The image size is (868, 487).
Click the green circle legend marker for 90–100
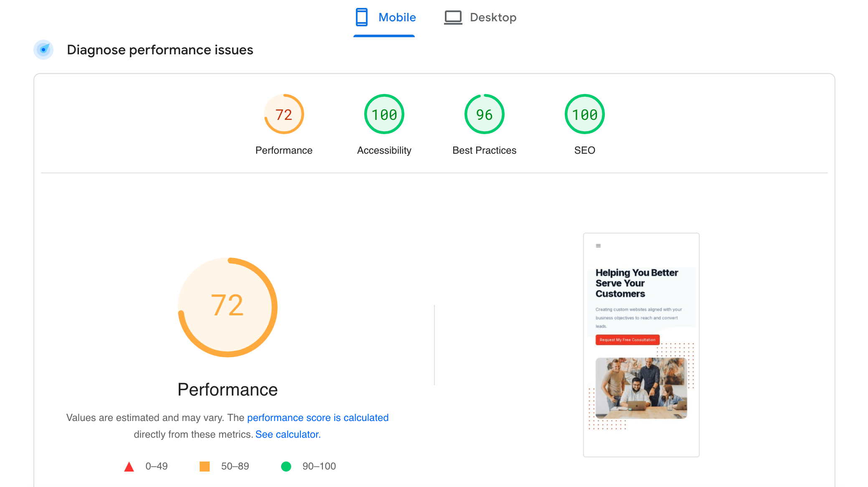coord(287,466)
